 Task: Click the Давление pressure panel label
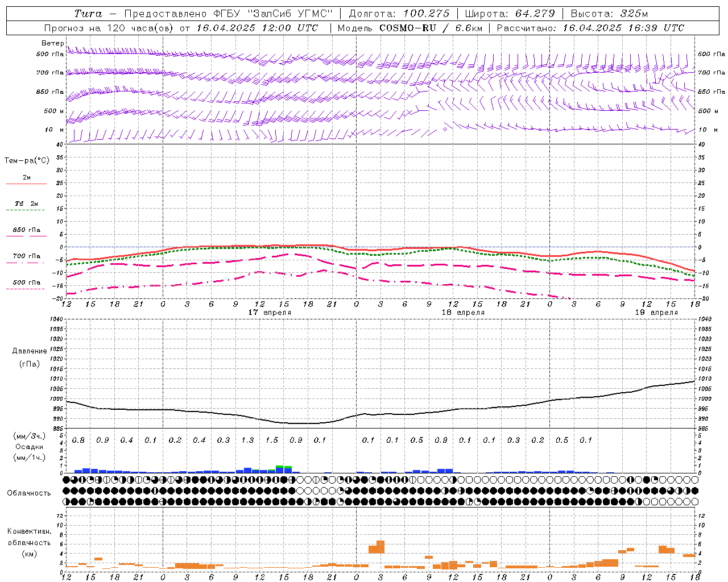click(x=30, y=351)
